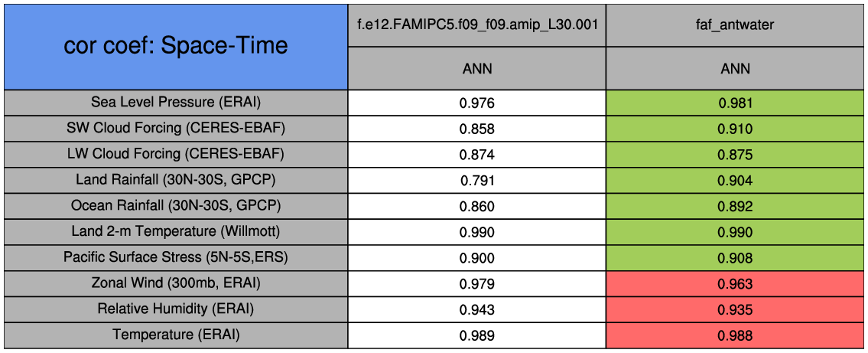This screenshot has height=353, width=868.
Task: Select the Ocean Rainfall (30N-30S, GPCP) label
Action: (x=176, y=206)
